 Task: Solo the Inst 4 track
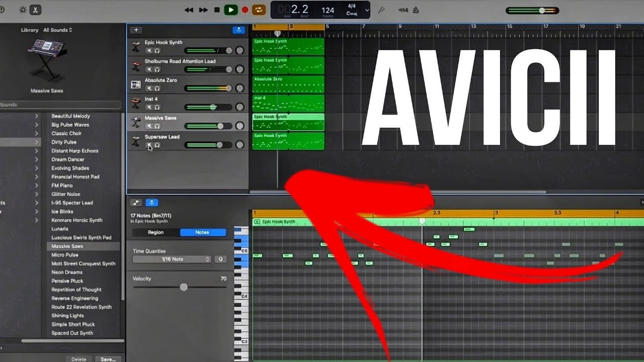coord(157,107)
